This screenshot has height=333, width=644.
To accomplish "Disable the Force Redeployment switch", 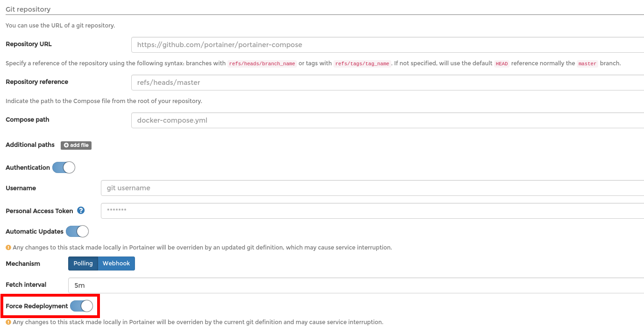I will pyautogui.click(x=81, y=306).
